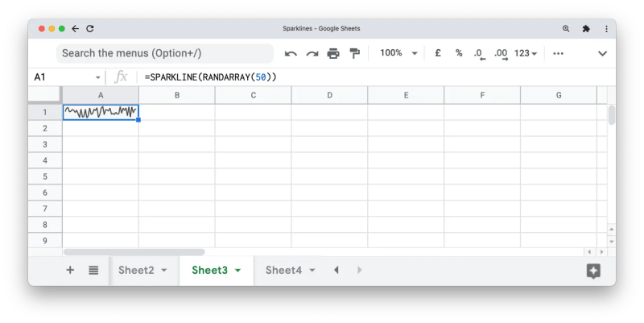Image resolution: width=644 pixels, height=323 pixels.
Task: Click the fx function icon
Action: click(x=121, y=77)
